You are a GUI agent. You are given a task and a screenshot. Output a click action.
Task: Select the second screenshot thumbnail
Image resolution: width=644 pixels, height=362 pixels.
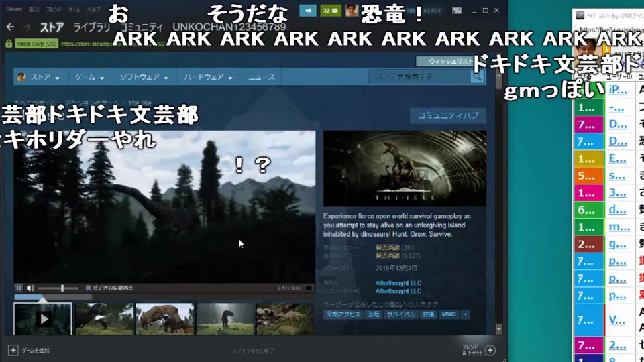(105, 319)
